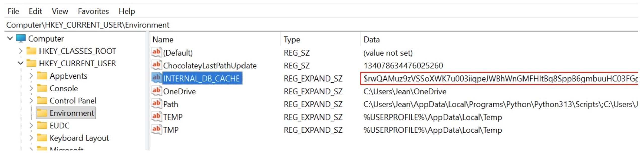Screen dimensions: 644x155
Task: Click the TEMP value's ab icon
Action: pyautogui.click(x=156, y=117)
